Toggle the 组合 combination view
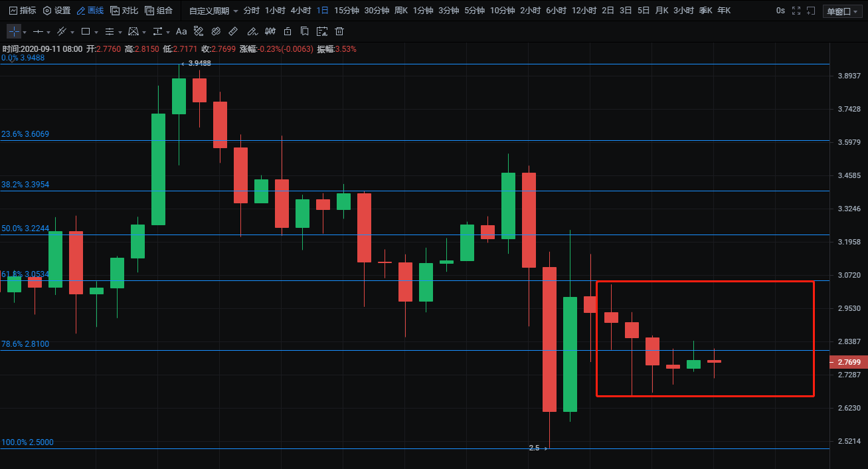The height and width of the screenshot is (469, 868). [159, 11]
